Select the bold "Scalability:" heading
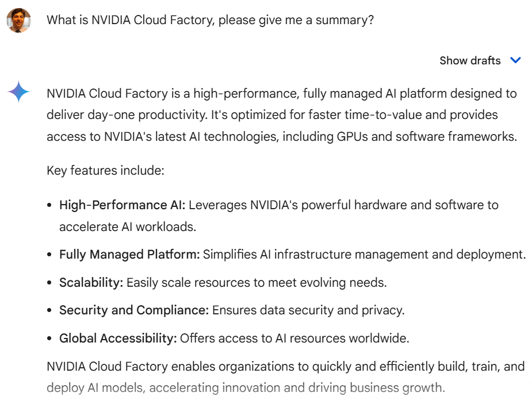This screenshot has height=404, width=532. pyautogui.click(x=91, y=282)
